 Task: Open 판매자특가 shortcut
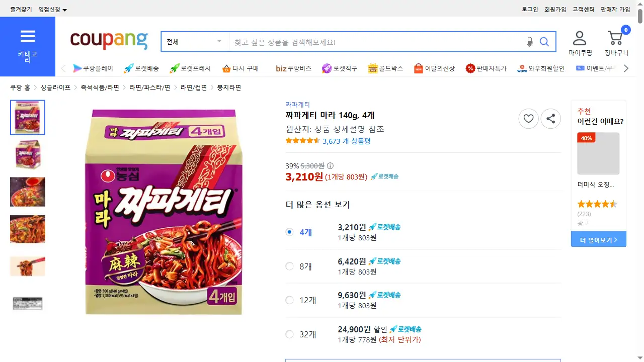pyautogui.click(x=486, y=68)
